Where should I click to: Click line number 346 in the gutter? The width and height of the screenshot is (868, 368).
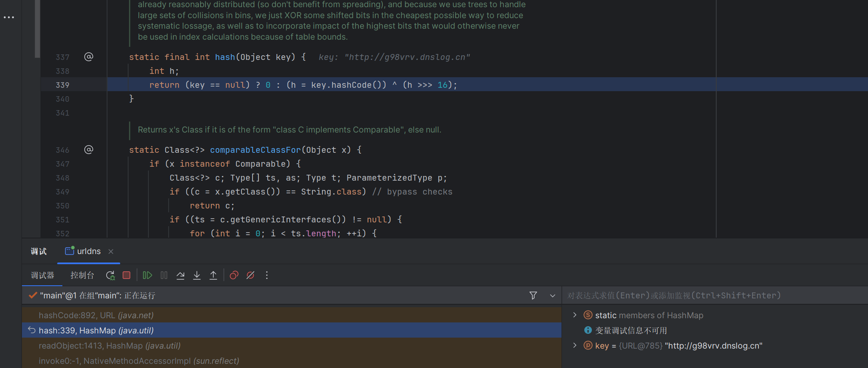[62, 150]
